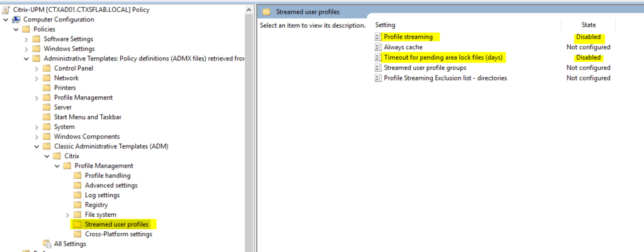This screenshot has height=252, width=644.
Task: Click the up arrow of the tree scrollbar
Action: tap(249, 9)
